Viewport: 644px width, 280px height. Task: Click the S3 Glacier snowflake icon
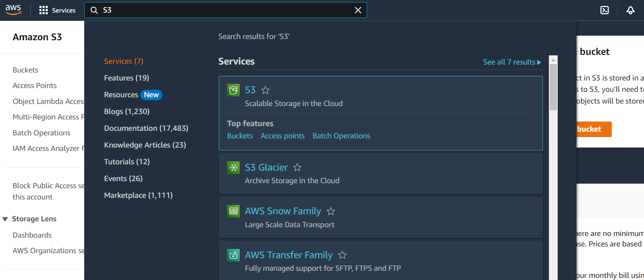[x=233, y=167]
